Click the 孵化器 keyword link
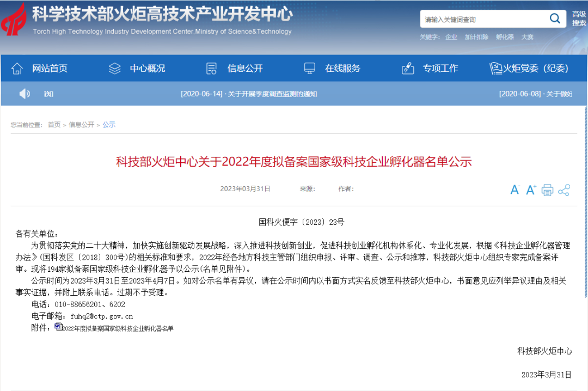The height and width of the screenshot is (391, 588). [x=505, y=37]
